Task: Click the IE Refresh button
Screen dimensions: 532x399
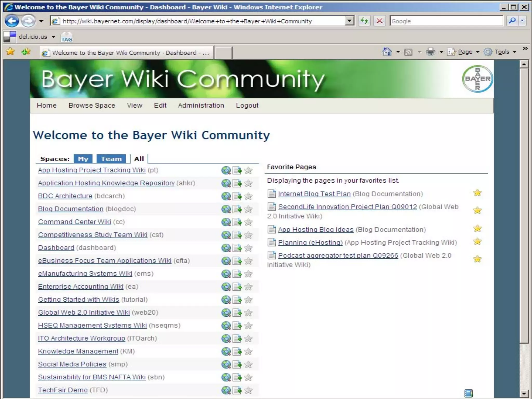Action: 364,21
